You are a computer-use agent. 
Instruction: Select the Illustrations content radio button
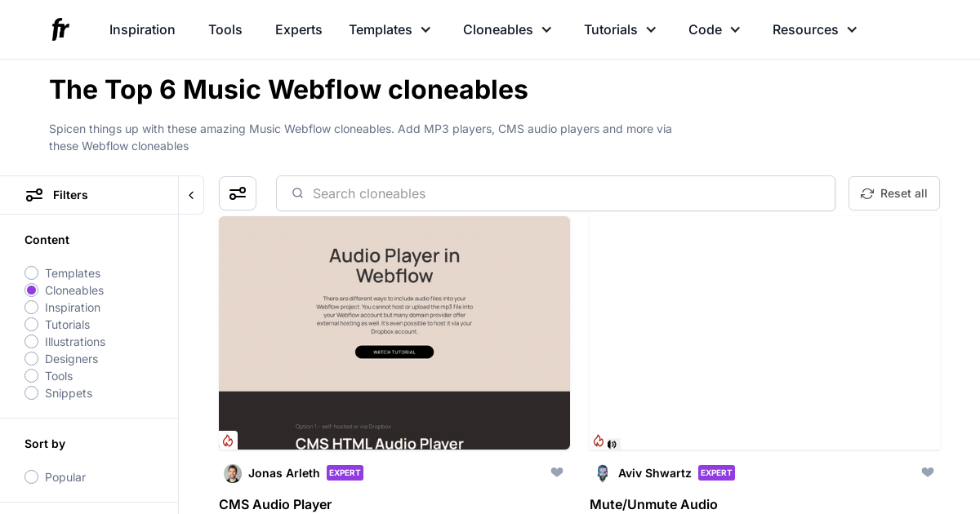pyautogui.click(x=32, y=342)
